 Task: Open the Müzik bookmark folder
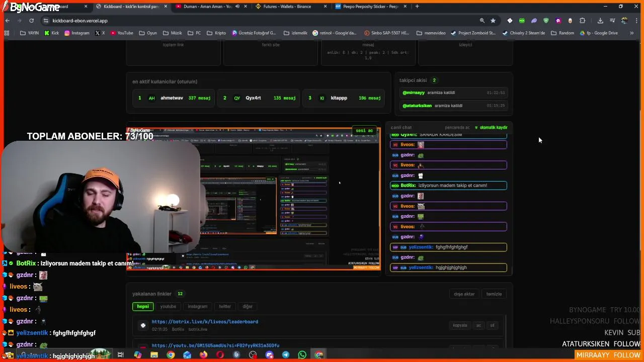172,33
